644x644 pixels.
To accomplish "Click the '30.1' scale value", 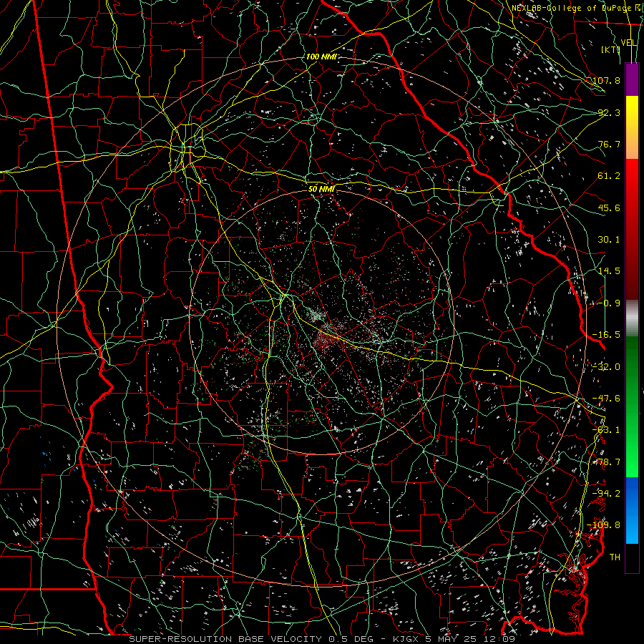I will point(609,240).
